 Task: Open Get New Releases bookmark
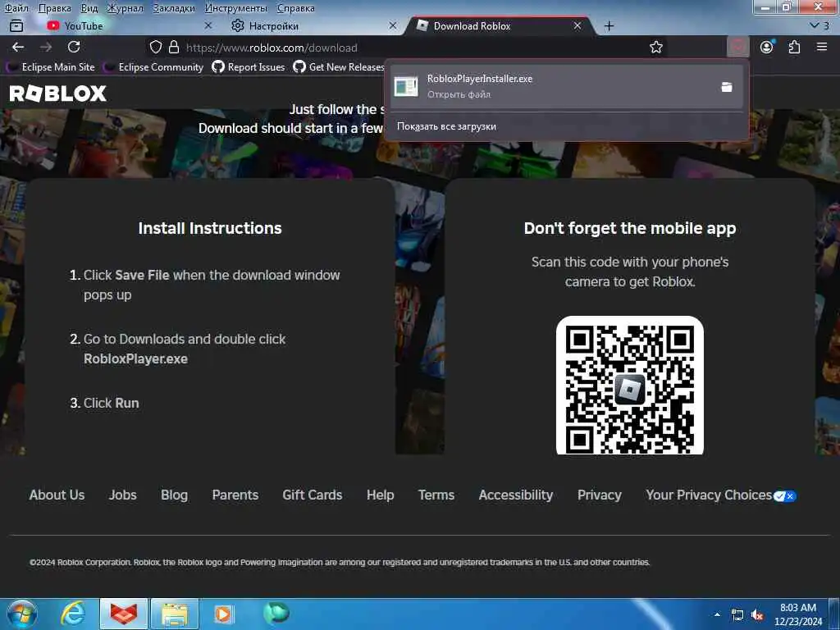(x=339, y=67)
